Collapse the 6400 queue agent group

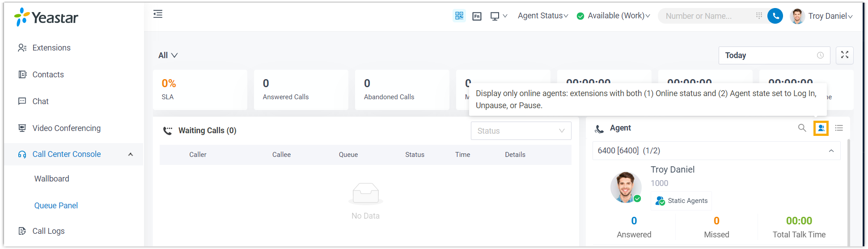tap(831, 151)
